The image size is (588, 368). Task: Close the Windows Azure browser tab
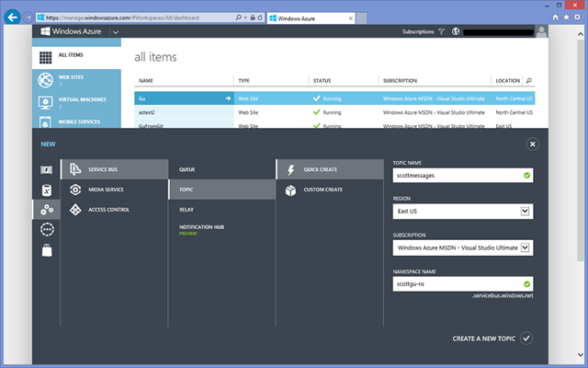tap(350, 18)
